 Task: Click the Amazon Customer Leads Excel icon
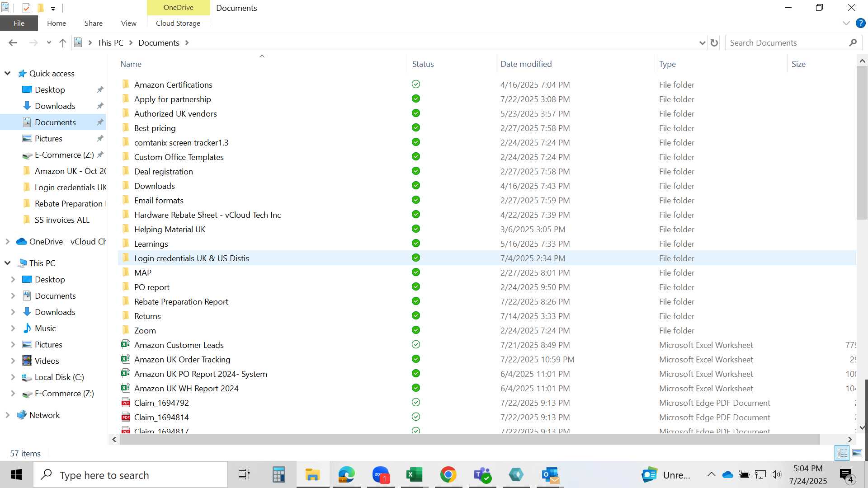point(126,345)
